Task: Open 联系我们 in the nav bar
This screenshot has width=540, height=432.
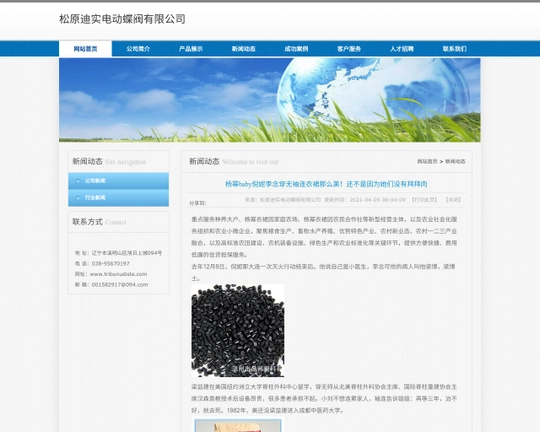Action: tap(454, 49)
